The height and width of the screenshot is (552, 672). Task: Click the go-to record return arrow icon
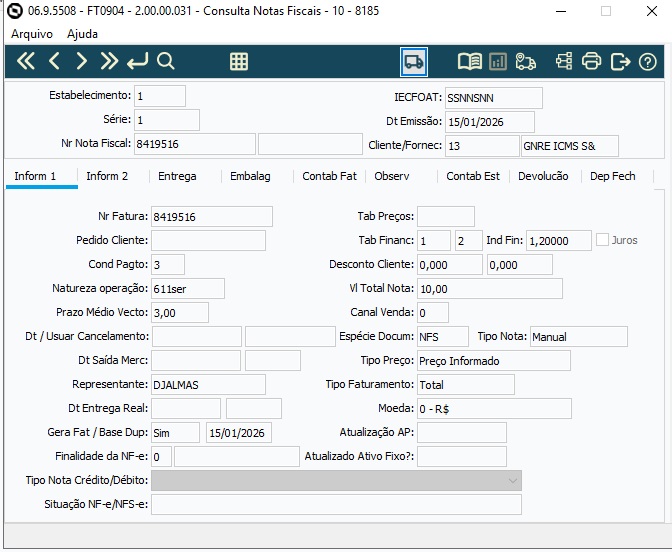tap(138, 61)
